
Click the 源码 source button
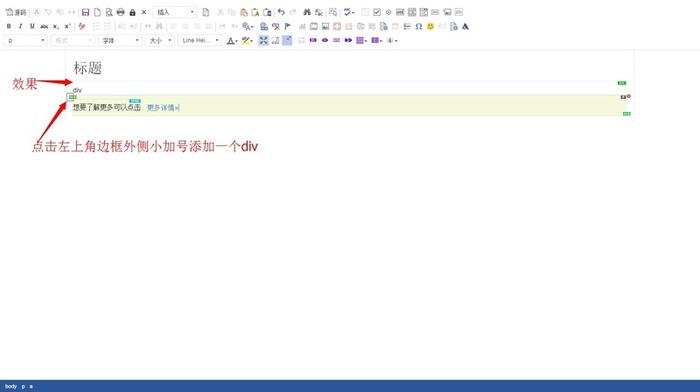16,12
